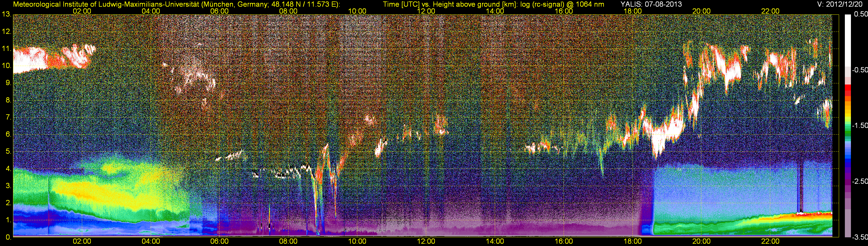
Task: Click the 16:00 label on the bottom time axis
Action: point(564,241)
